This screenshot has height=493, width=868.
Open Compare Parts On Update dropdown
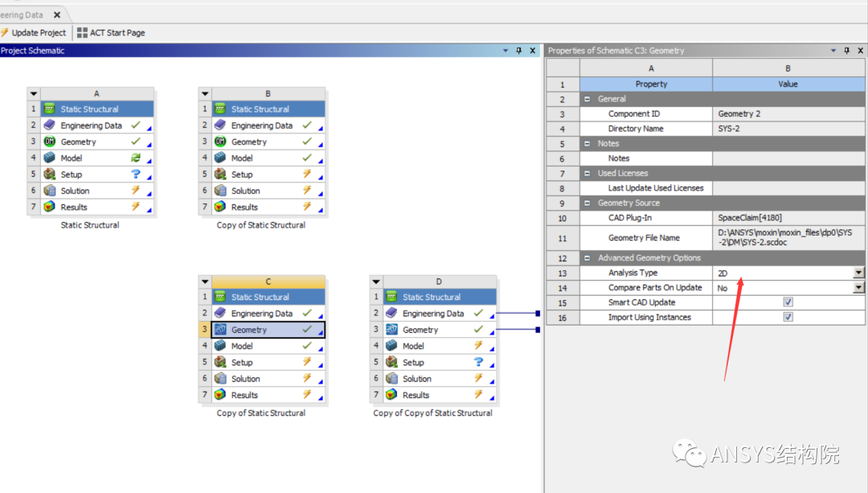[858, 287]
